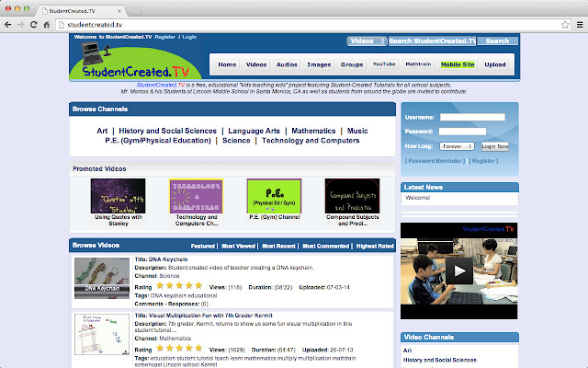Open P.E. (Gym) Channel thumbnail
The width and height of the screenshot is (588, 368).
pos(274,196)
